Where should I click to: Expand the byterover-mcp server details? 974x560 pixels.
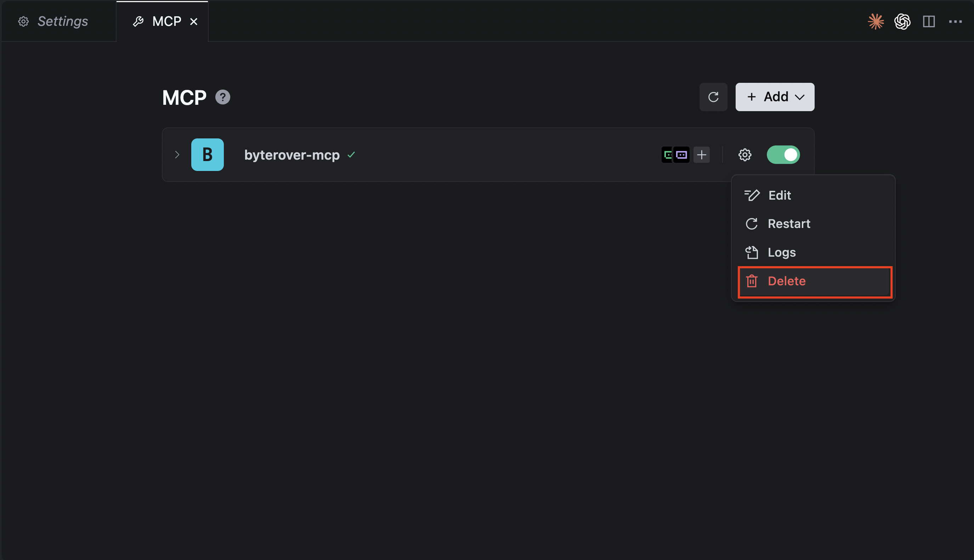point(177,155)
